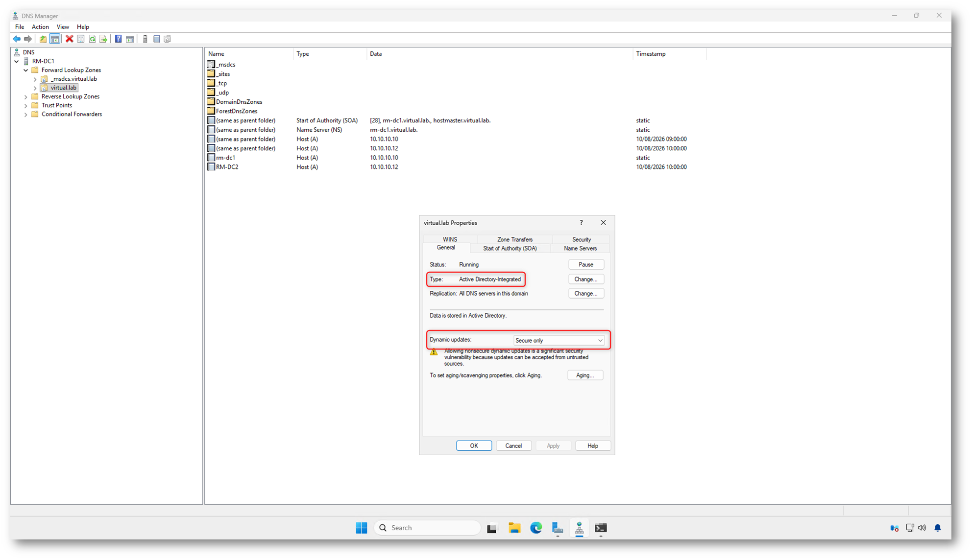Open Task View in taskbar
The width and height of the screenshot is (972, 560).
point(492,528)
